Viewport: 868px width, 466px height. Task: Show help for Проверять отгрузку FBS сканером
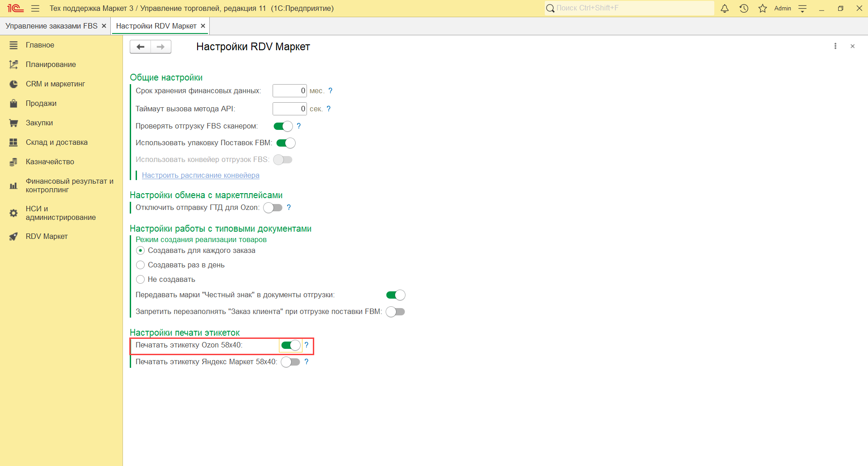[299, 126]
